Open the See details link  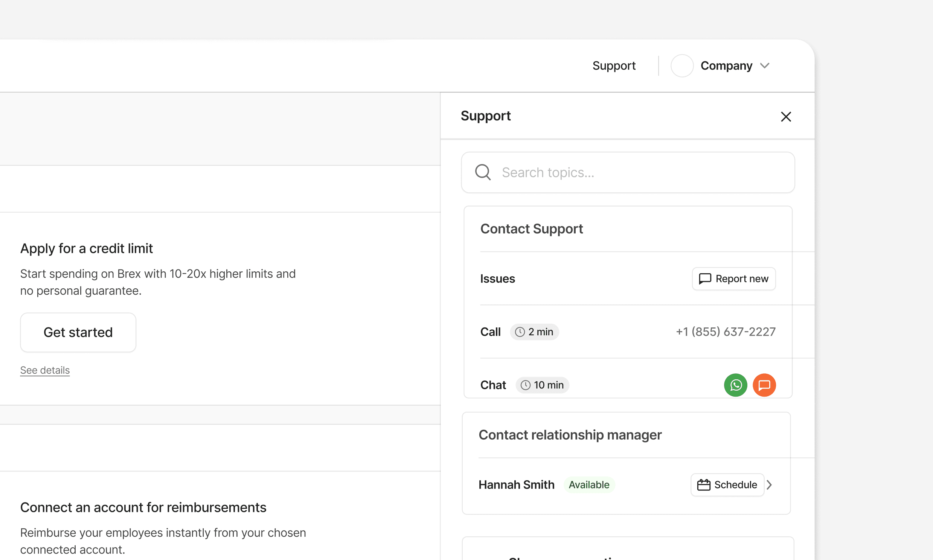(44, 370)
